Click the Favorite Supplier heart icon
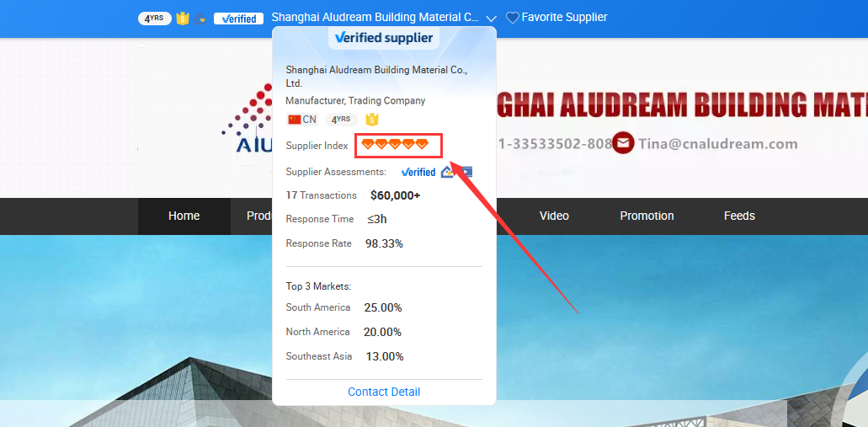Image resolution: width=868 pixels, height=427 pixels. 513,19
